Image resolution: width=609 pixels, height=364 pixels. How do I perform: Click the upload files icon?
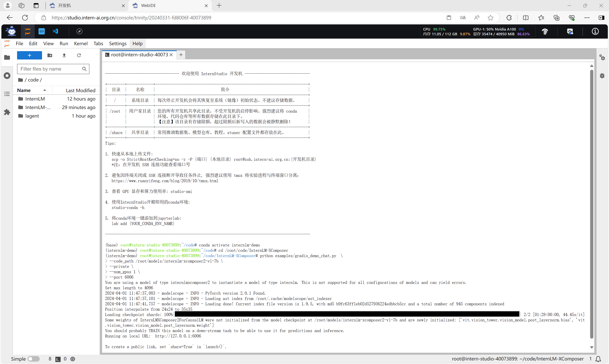64,55
